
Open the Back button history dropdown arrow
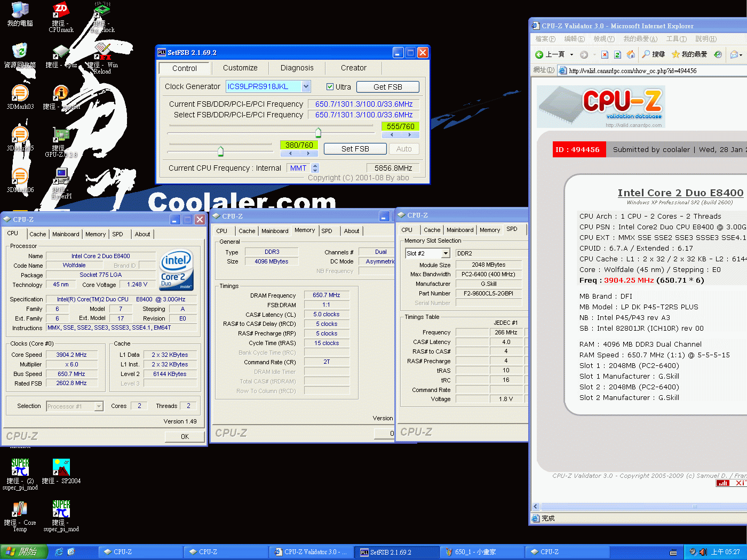coord(571,54)
